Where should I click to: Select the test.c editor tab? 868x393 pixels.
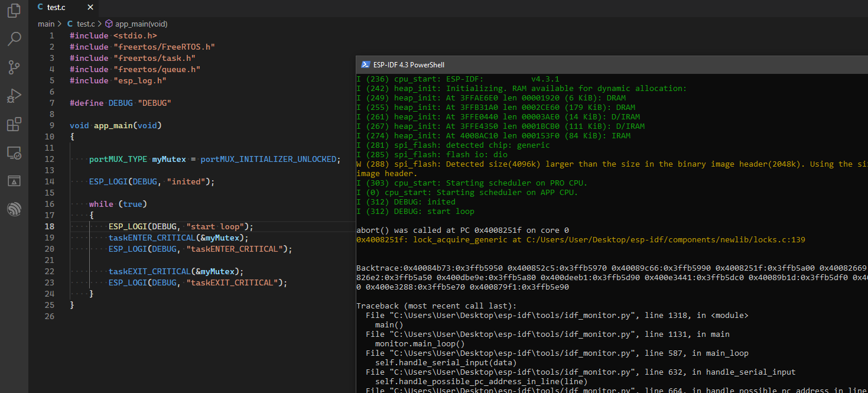(56, 7)
